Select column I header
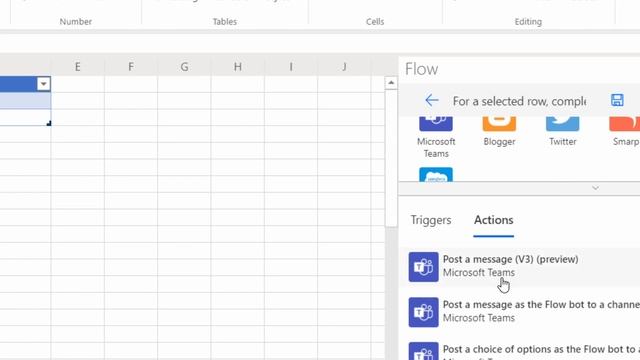 pos(291,67)
